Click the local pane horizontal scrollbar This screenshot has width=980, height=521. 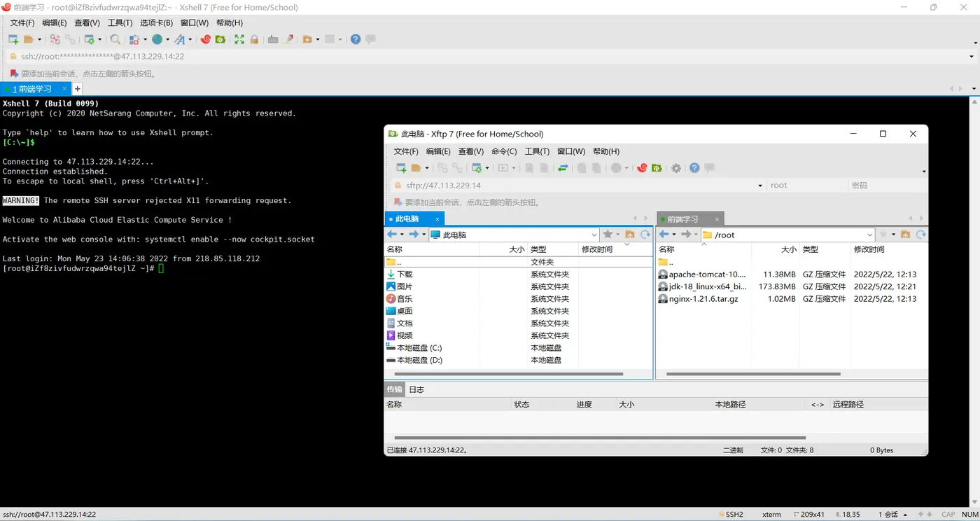click(x=510, y=374)
